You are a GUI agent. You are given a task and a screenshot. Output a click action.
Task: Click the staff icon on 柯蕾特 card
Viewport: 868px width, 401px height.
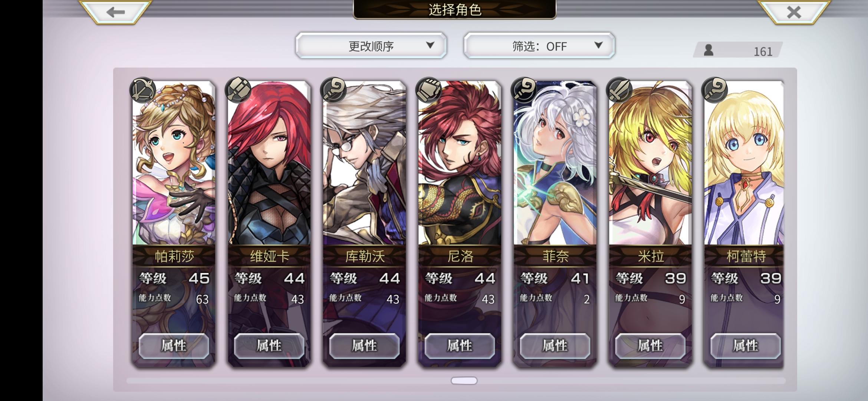[x=714, y=90]
